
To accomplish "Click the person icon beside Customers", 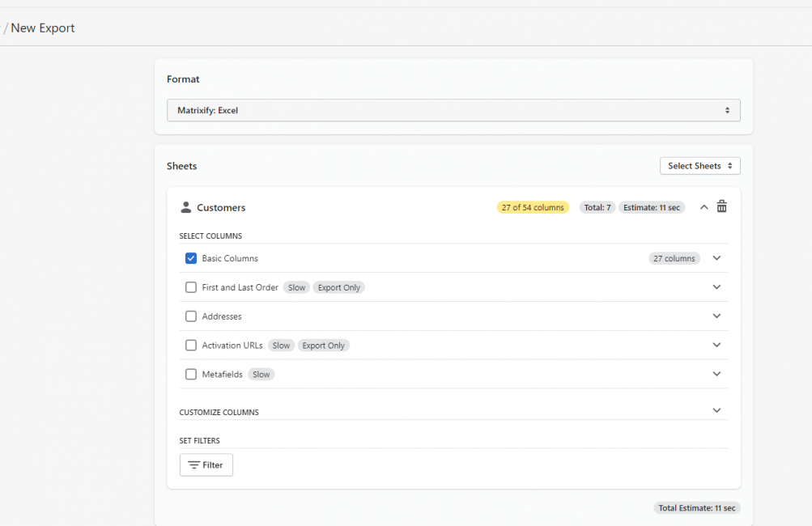I will tap(185, 206).
